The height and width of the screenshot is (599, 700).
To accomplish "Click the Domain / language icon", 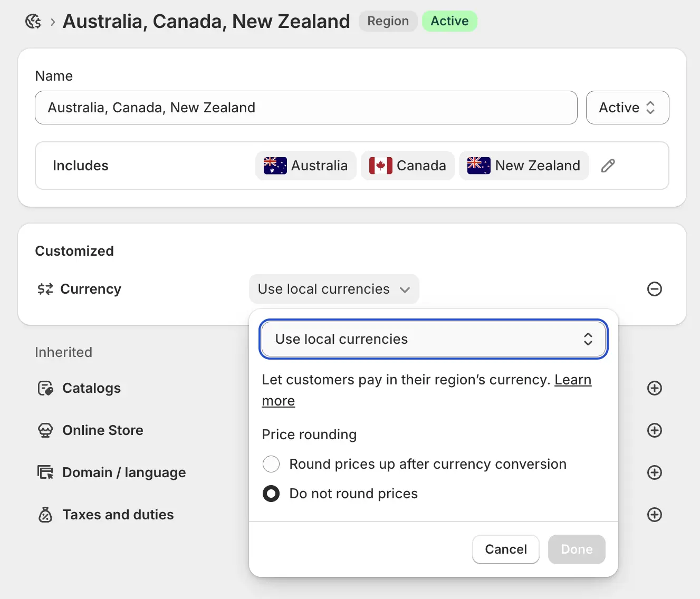I will pos(45,472).
